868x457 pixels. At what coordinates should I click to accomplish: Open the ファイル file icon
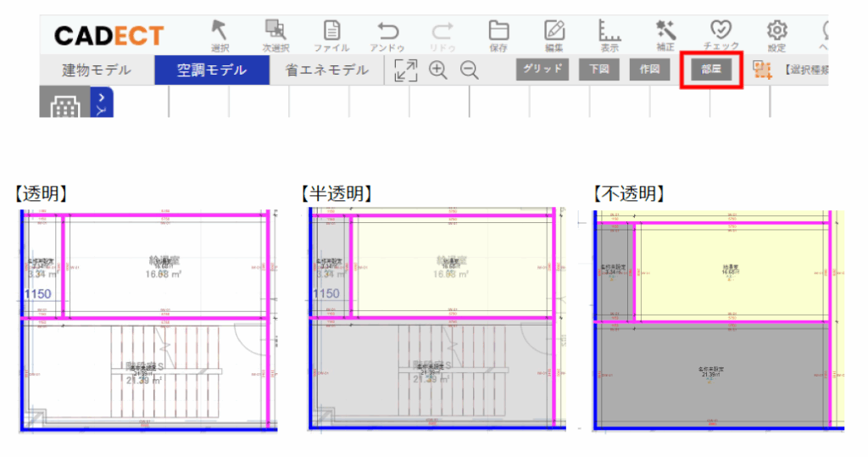331,32
